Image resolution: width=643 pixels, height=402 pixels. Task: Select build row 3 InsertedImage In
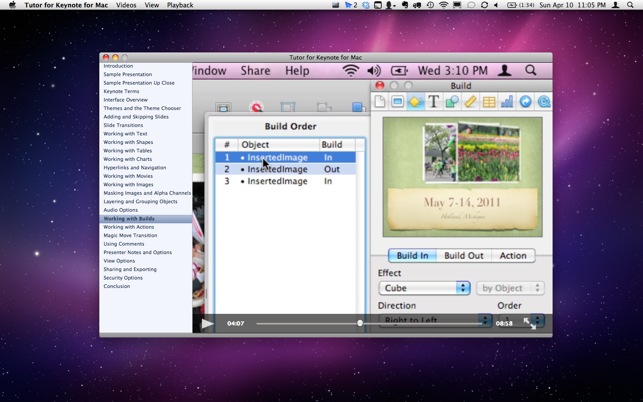(x=285, y=181)
